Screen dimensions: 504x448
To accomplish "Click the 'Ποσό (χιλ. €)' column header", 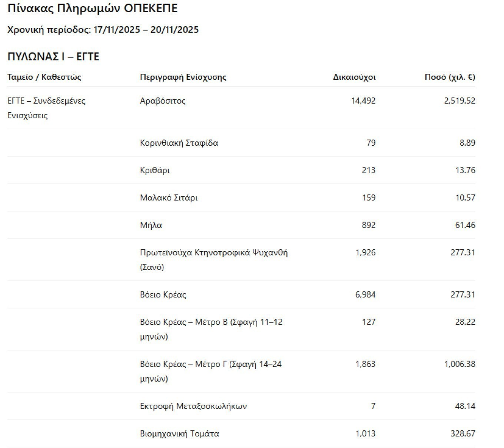I will 450,77.
